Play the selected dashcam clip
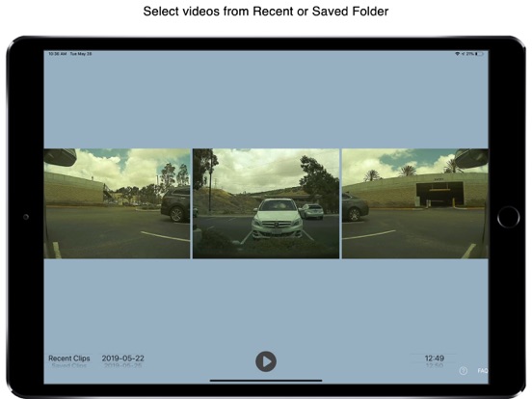532x399 pixels. coord(266,361)
